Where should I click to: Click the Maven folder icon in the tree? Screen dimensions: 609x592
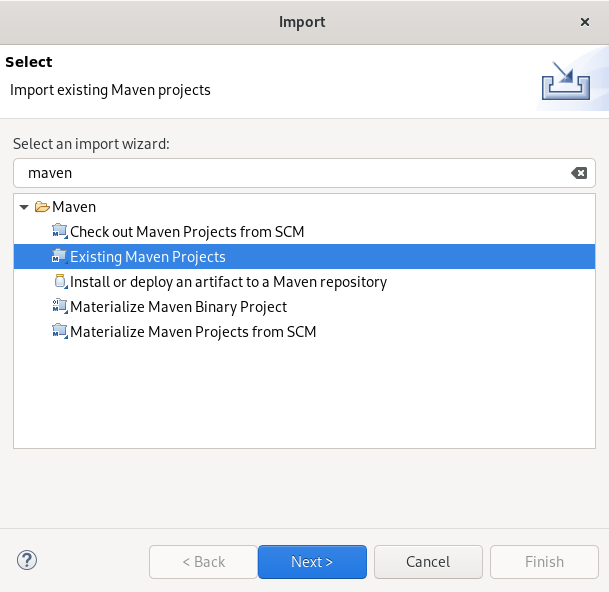click(42, 207)
